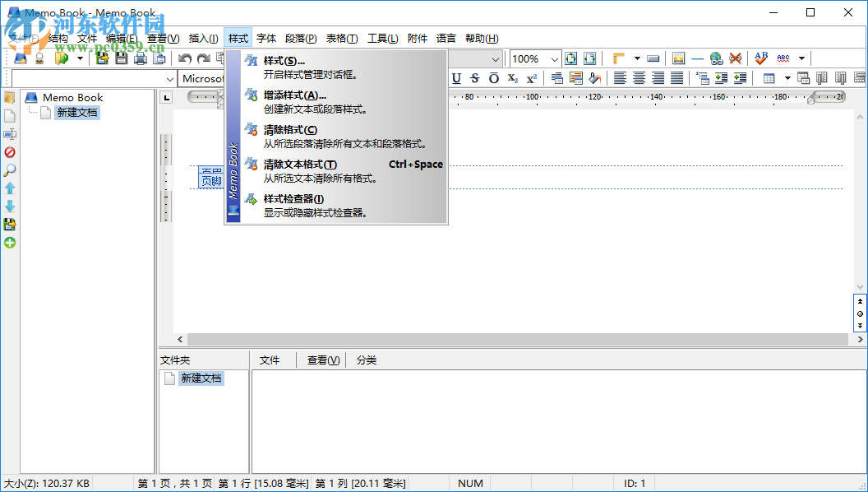Click the borders and shading icon
The height and width of the screenshot is (492, 868).
tap(576, 78)
